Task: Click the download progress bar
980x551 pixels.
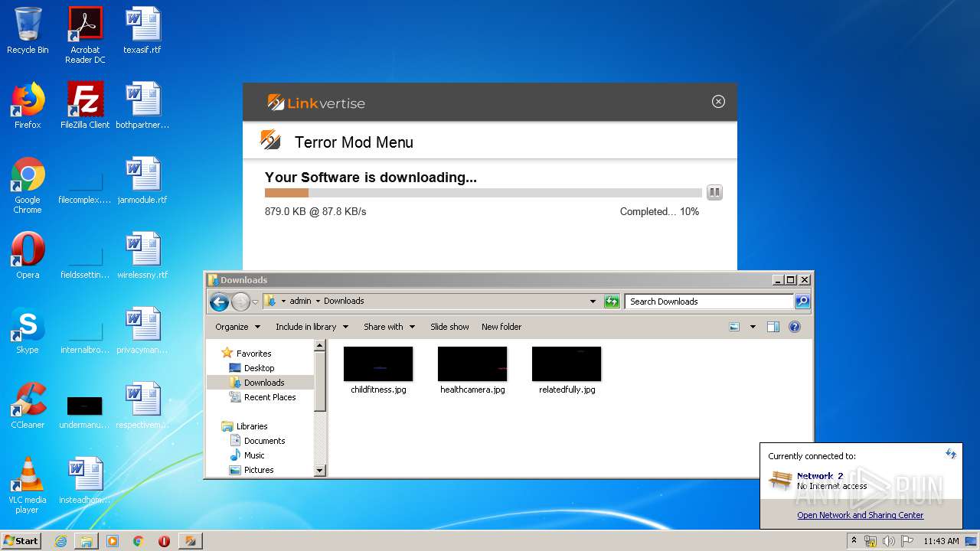Action: [x=483, y=193]
